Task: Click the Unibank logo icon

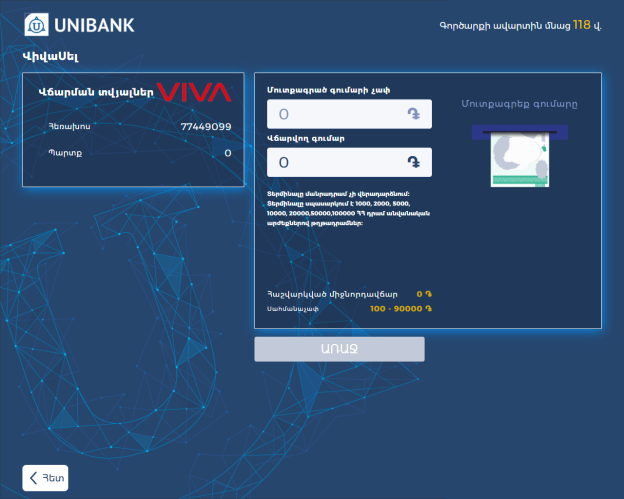Action: 37,25
